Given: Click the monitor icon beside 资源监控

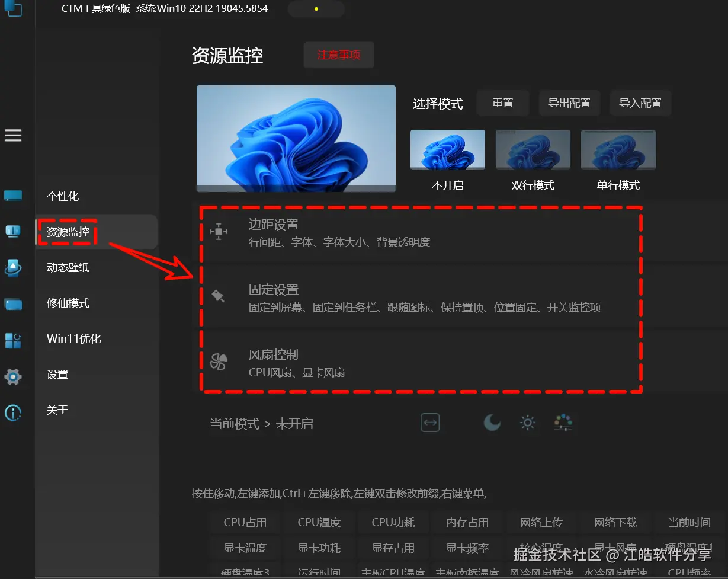Looking at the screenshot, I should [x=13, y=232].
